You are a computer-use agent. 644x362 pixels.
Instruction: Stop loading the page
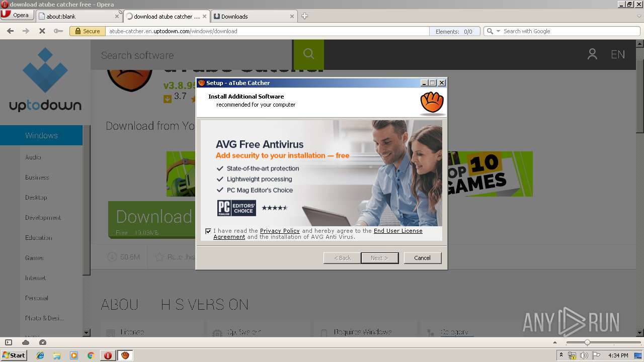coord(42,31)
